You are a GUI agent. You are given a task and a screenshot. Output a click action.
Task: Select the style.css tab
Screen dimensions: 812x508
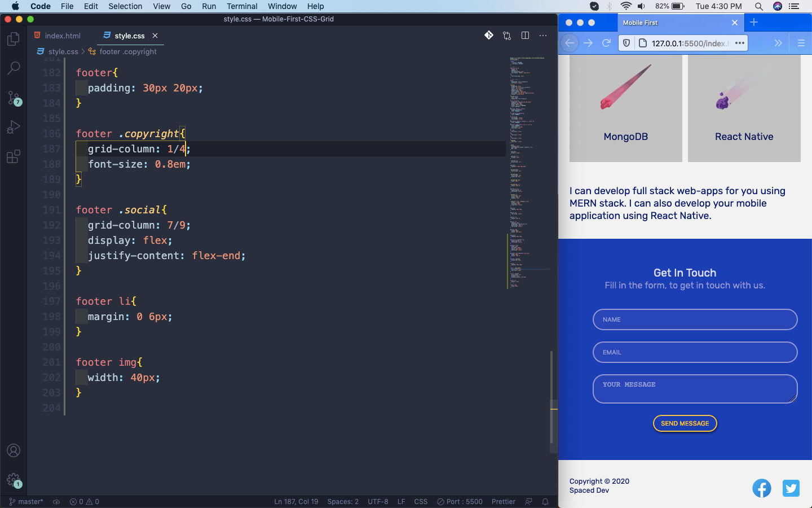coord(130,36)
